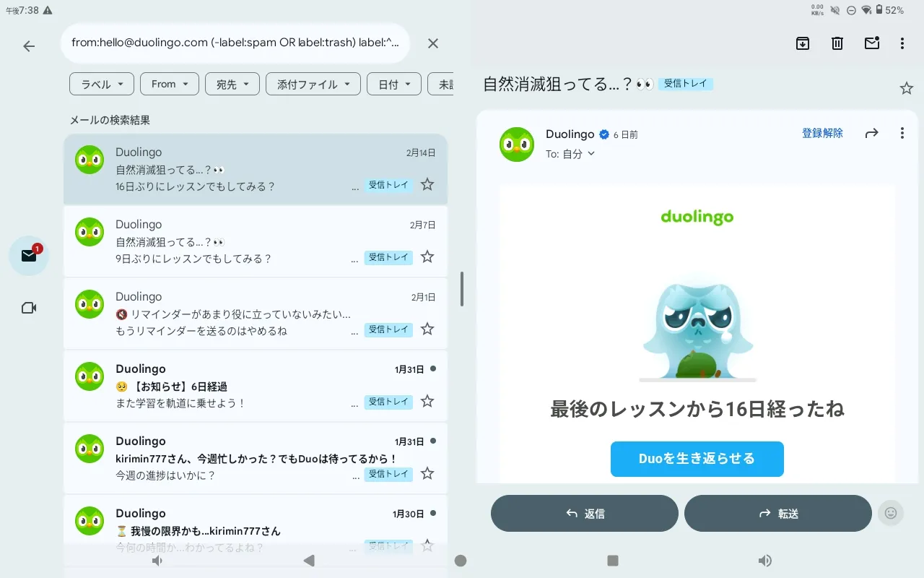Select the 2月14日 16日ぶりにレッスン email row
The height and width of the screenshot is (578, 924).
[256, 169]
